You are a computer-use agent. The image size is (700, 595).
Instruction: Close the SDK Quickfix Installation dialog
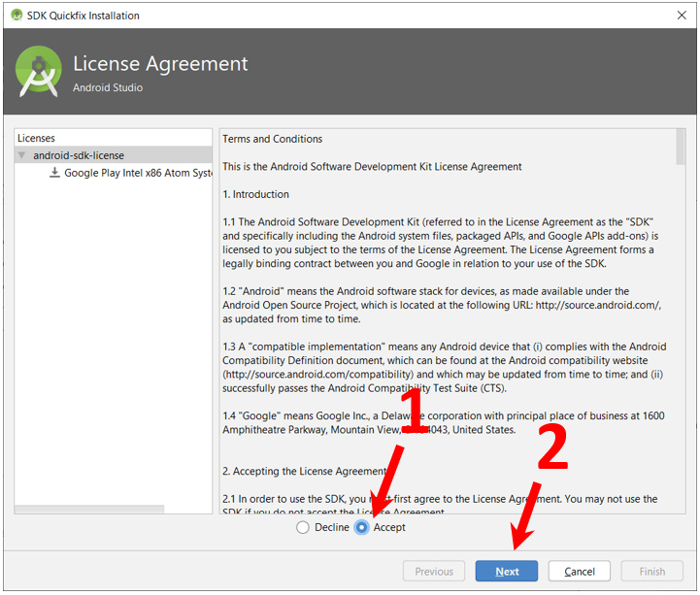[682, 16]
